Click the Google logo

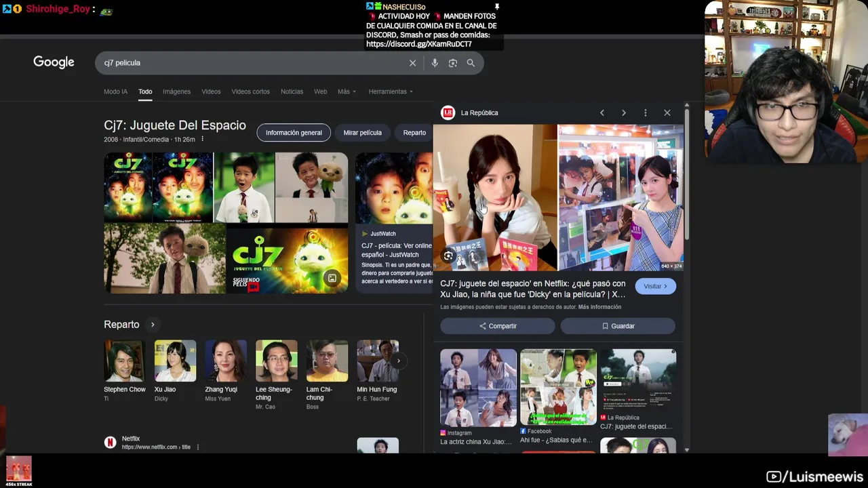54,62
